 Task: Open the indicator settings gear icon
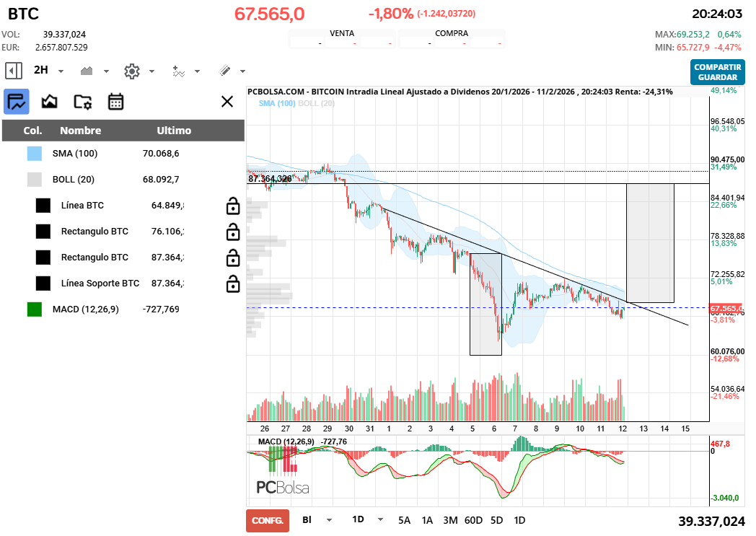point(133,70)
